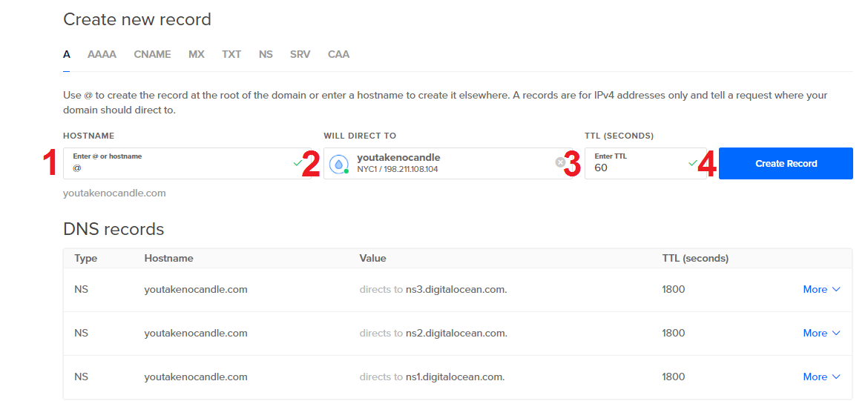Select the MX record tab

tap(196, 54)
